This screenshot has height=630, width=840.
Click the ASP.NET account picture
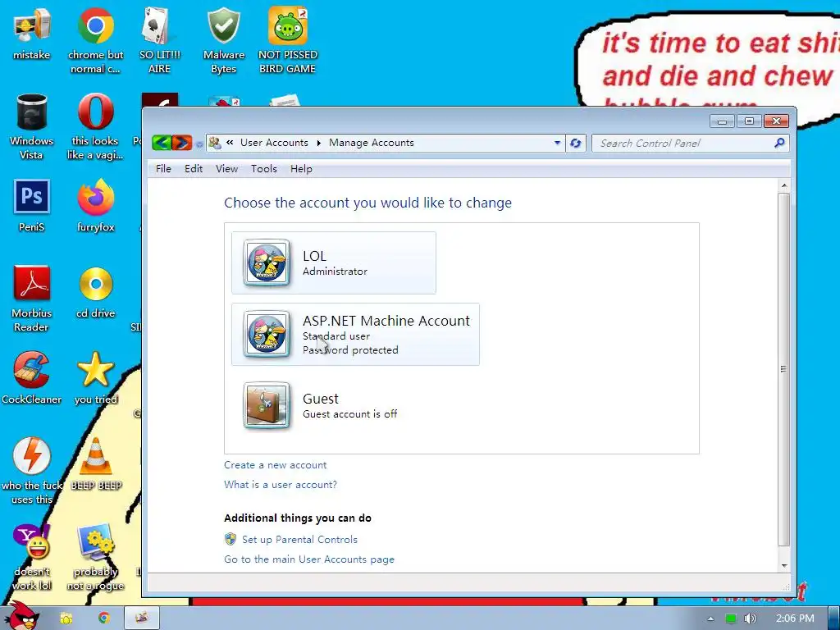click(267, 335)
